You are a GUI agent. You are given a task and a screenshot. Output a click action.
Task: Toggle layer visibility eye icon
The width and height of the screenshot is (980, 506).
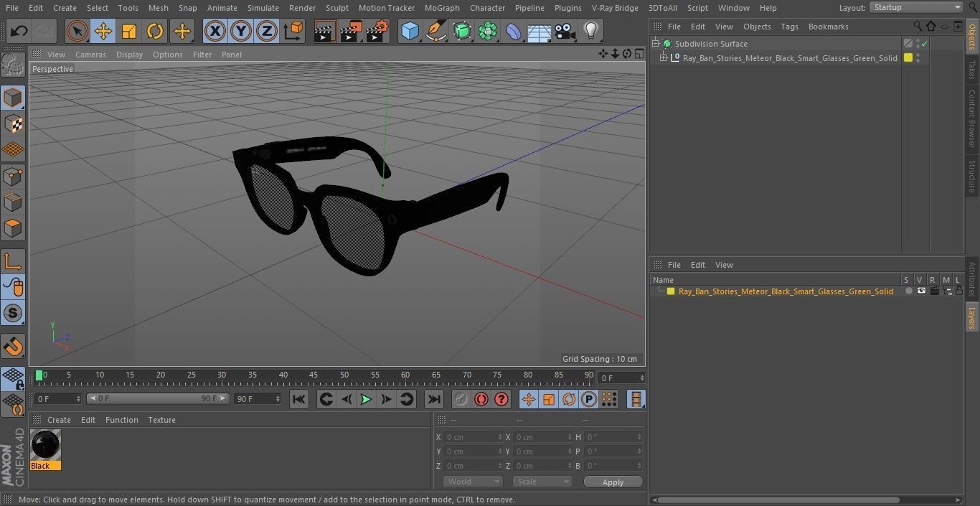pyautogui.click(x=921, y=291)
